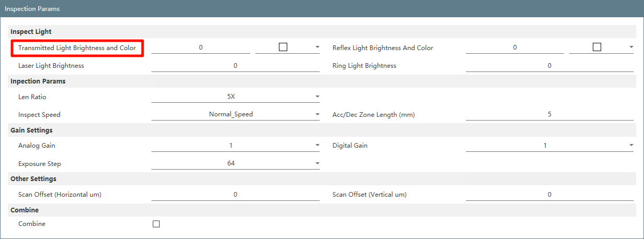Open the Digital Gain dropdown

click(549, 146)
